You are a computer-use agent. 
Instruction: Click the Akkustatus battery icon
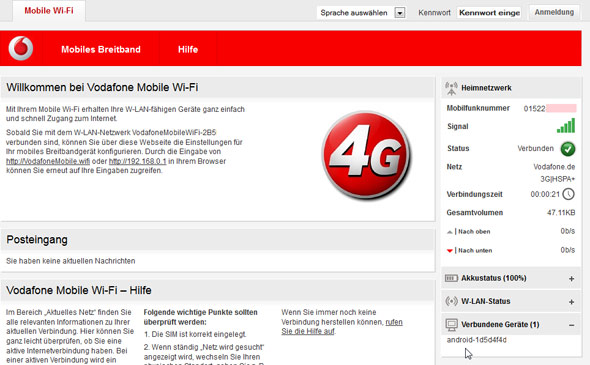451,278
